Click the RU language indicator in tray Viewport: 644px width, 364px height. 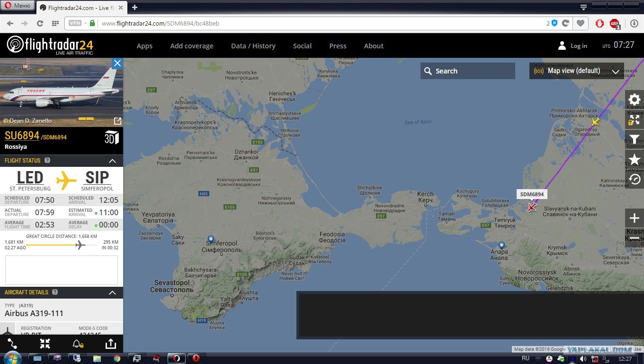pyautogui.click(x=526, y=359)
